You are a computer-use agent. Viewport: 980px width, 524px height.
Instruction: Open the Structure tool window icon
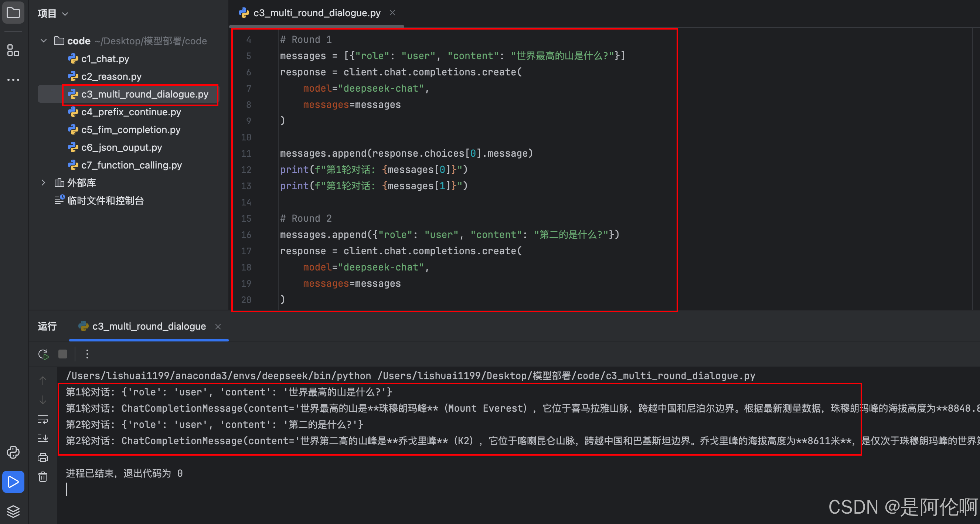click(x=13, y=50)
